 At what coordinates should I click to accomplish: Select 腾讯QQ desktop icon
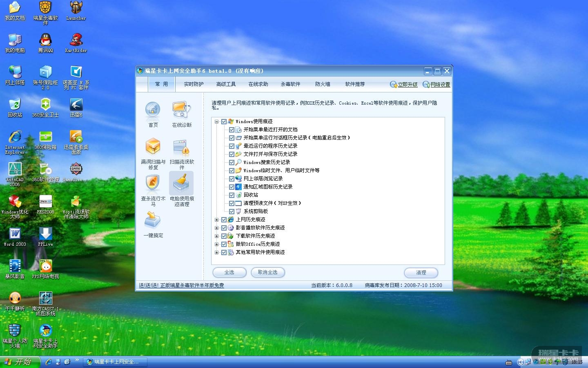tap(45, 43)
